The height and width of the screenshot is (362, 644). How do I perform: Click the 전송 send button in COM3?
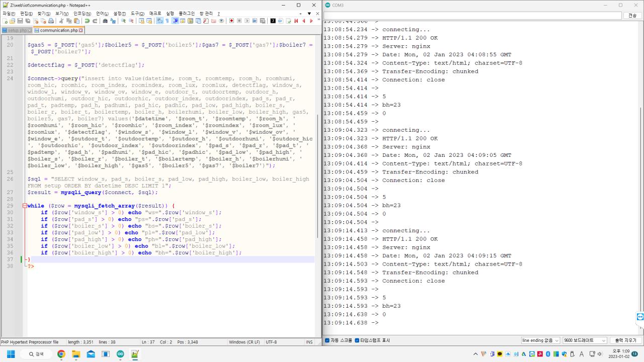coord(632,16)
